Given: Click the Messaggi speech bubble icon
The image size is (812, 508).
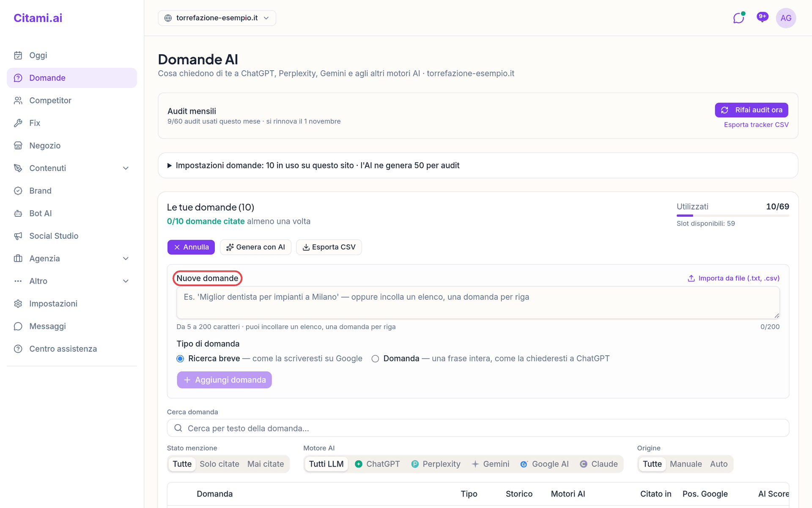Looking at the screenshot, I should click(18, 326).
